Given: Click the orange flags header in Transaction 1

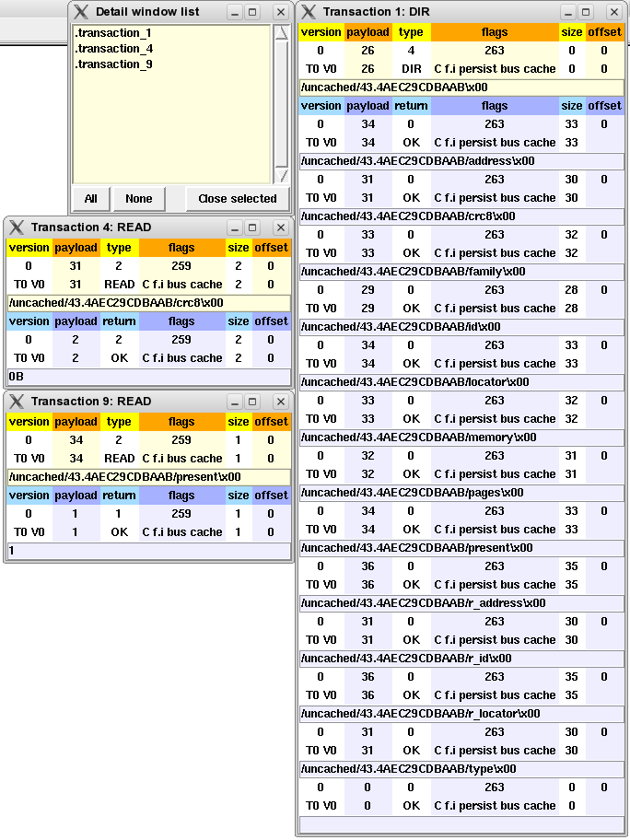Looking at the screenshot, I should coord(495,32).
